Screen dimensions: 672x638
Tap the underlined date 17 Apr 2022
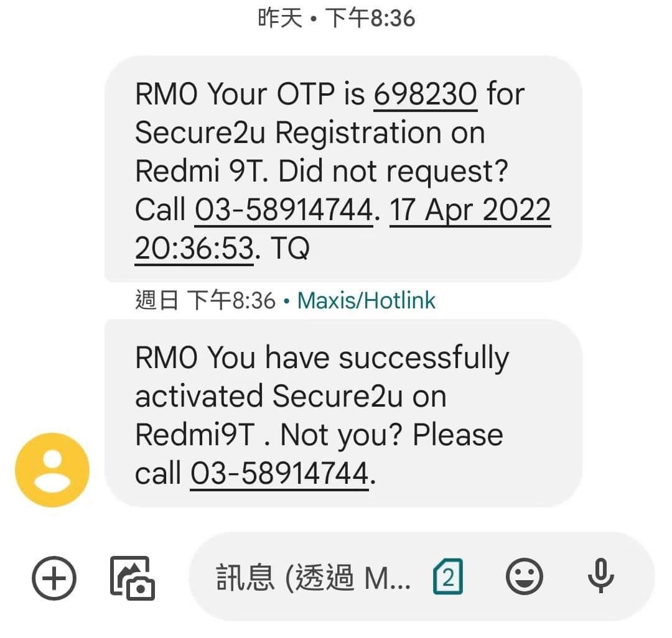pyautogui.click(x=470, y=210)
